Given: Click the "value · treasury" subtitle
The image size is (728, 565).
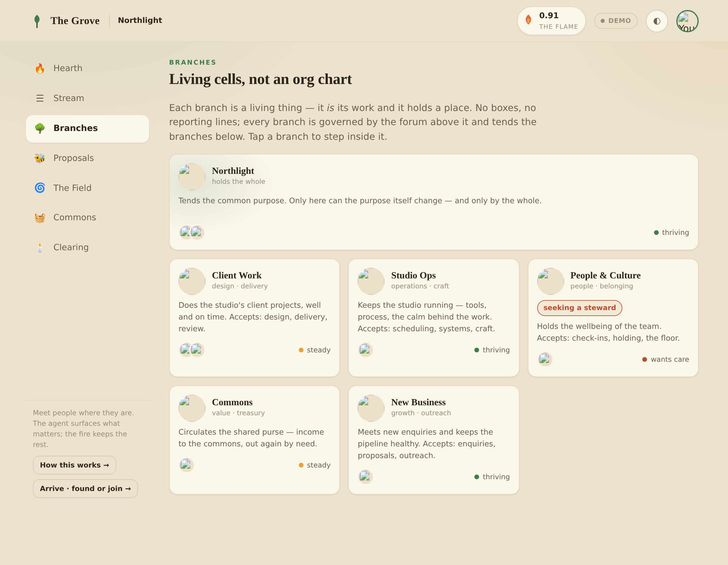Looking at the screenshot, I should pos(238,413).
